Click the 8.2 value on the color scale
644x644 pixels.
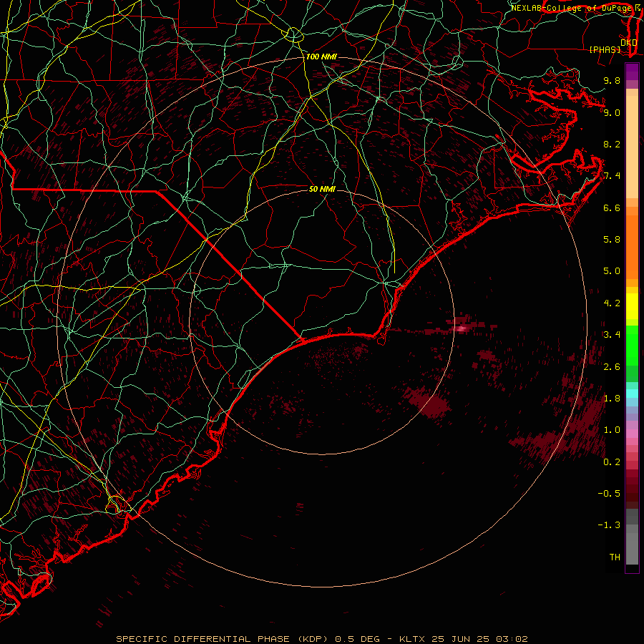point(612,144)
